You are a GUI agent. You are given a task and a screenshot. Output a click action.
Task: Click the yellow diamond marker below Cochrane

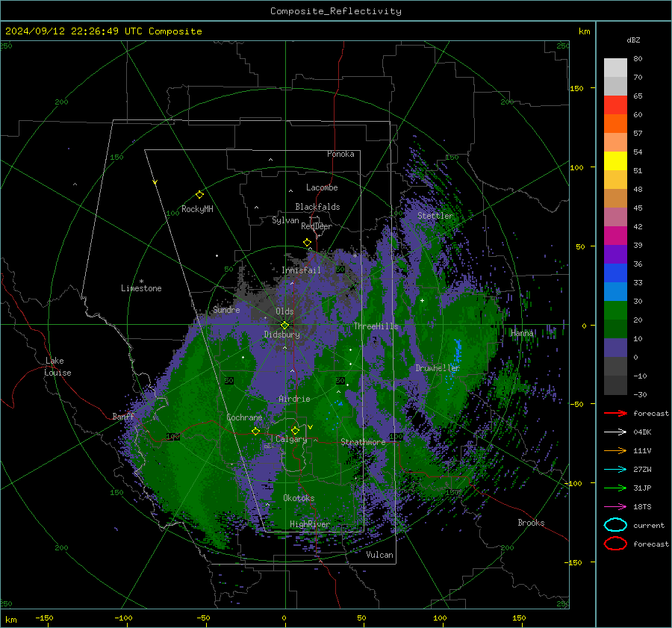coord(256,431)
